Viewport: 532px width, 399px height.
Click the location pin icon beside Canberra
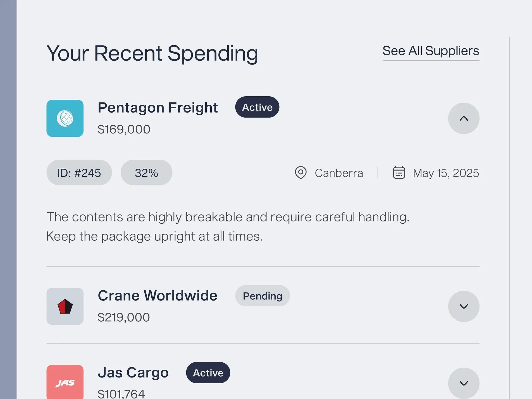pos(301,173)
